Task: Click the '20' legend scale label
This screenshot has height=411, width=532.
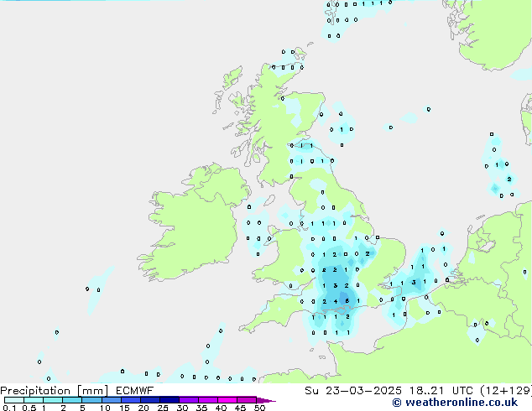Action: [143, 408]
